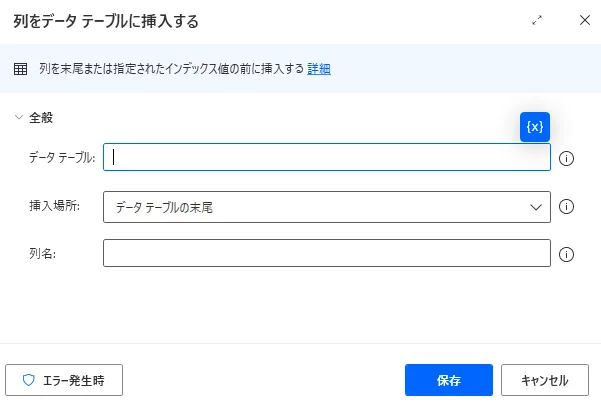Click the 列名 field label
This screenshot has width=601, height=407.
[42, 254]
